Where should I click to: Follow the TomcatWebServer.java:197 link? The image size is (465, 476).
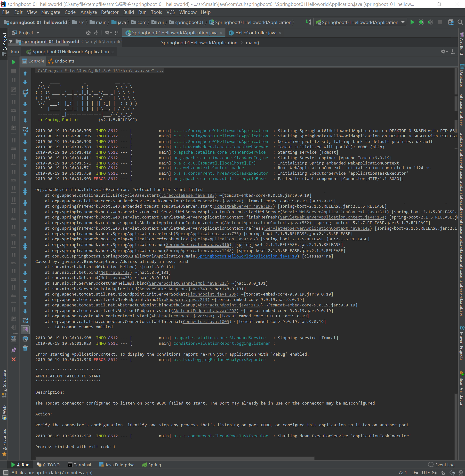coord(243,206)
